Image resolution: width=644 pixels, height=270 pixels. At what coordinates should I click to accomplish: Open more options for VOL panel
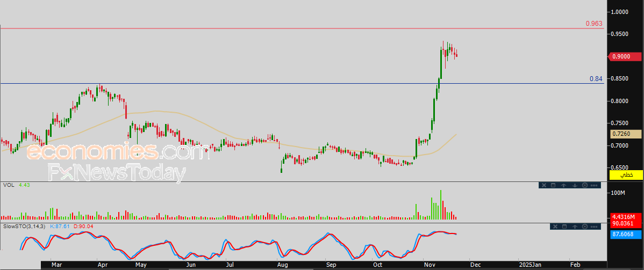tap(594, 186)
